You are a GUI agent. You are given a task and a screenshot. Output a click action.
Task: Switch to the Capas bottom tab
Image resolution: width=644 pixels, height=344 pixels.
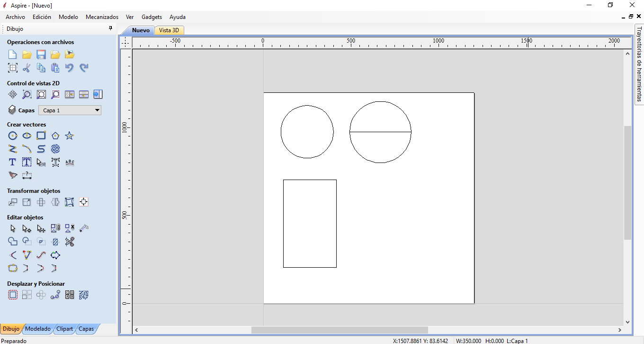pos(86,329)
